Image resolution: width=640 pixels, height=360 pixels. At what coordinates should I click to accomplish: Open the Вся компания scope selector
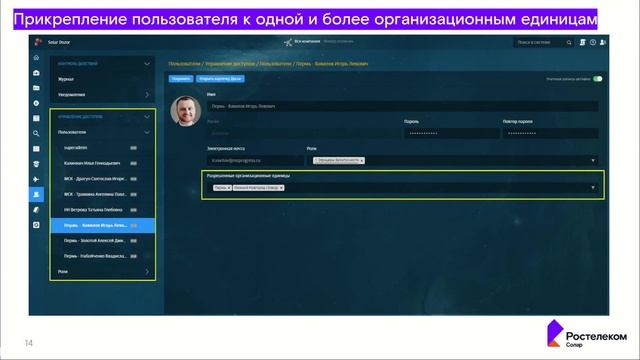tap(307, 42)
